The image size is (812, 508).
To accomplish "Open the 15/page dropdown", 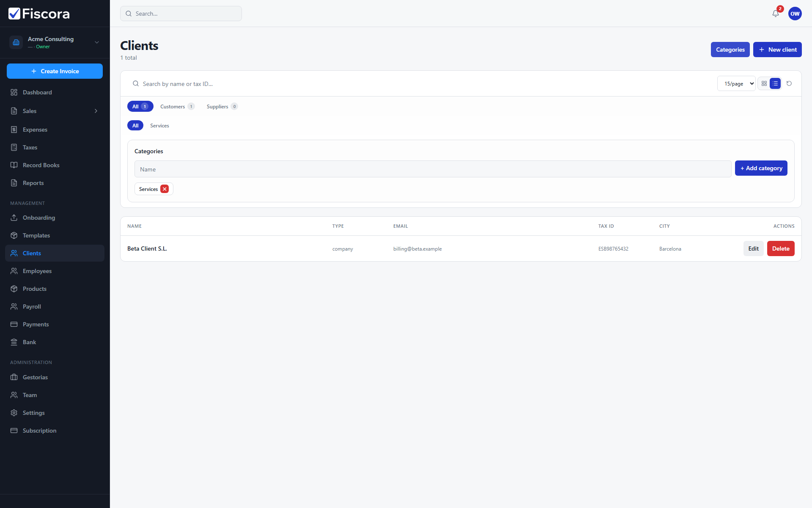I will pyautogui.click(x=736, y=84).
